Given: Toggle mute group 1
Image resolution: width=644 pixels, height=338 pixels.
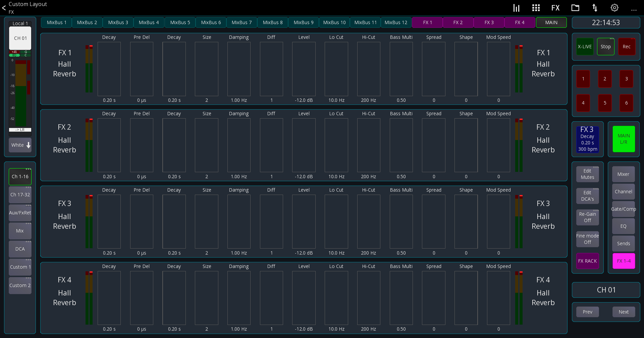Looking at the screenshot, I should (583, 79).
